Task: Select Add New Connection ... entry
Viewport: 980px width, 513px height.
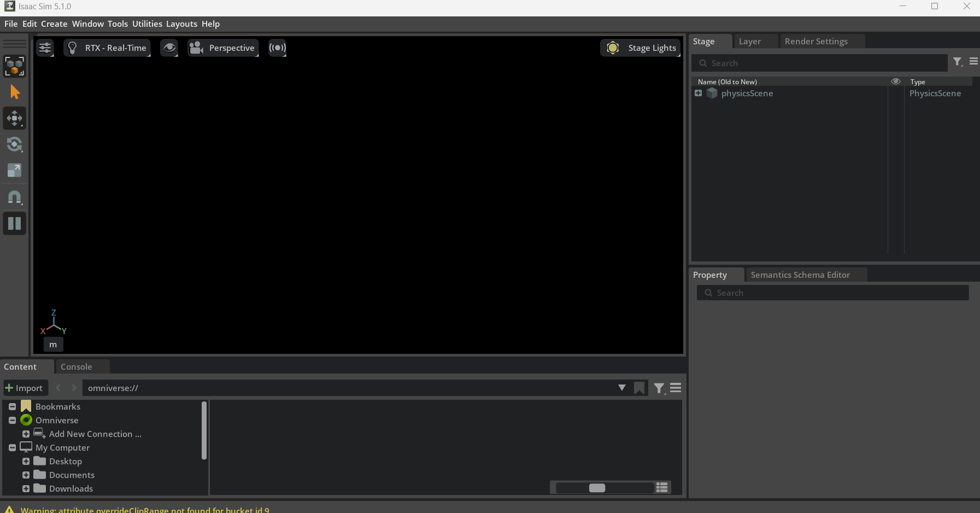Action: pyautogui.click(x=95, y=434)
